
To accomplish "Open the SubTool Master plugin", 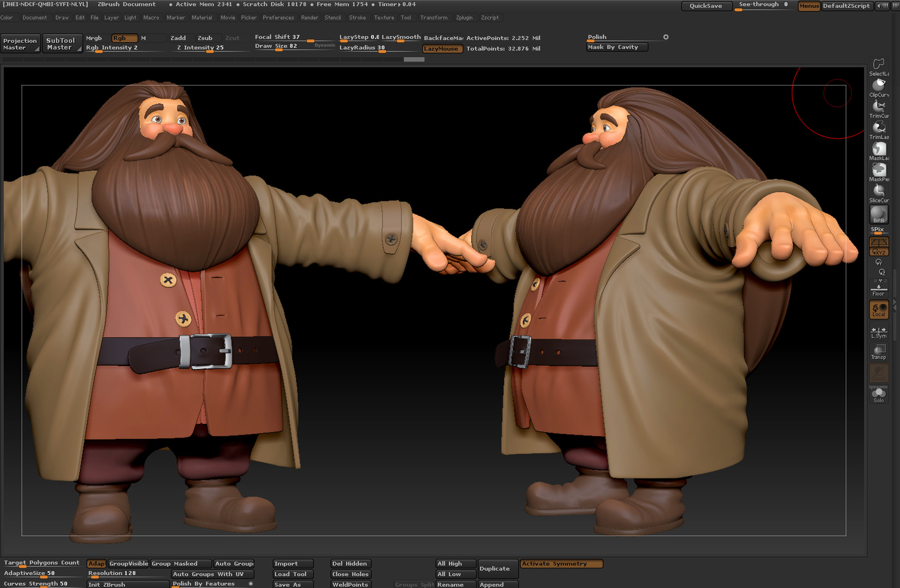I will tap(62, 43).
